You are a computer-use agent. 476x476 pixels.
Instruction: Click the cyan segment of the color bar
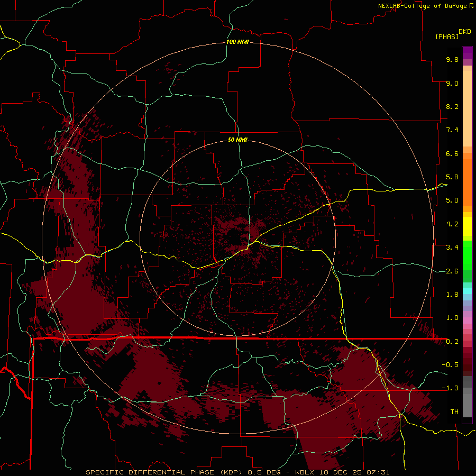(467, 291)
